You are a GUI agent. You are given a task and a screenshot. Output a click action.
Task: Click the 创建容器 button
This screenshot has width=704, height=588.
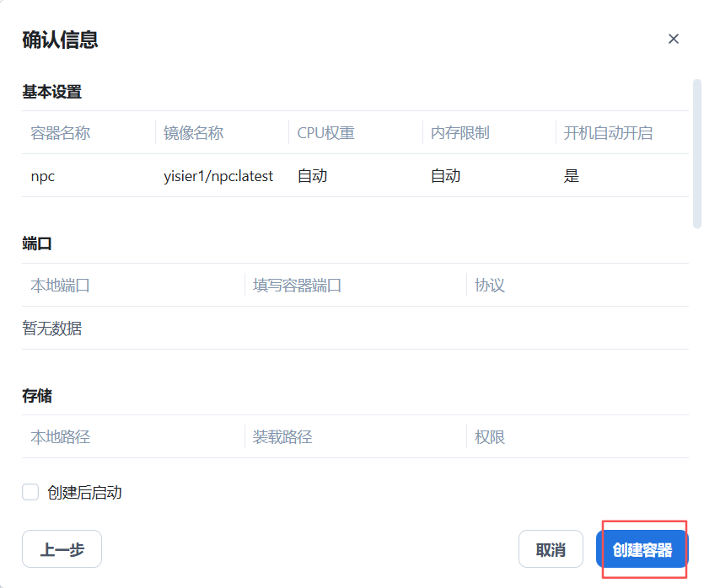pos(642,550)
